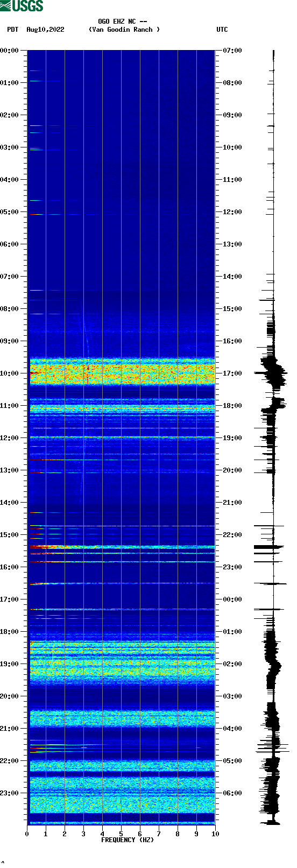The image size is (297, 868).
Task: Click the 00:00 PDT time label
Action: pos(10,51)
